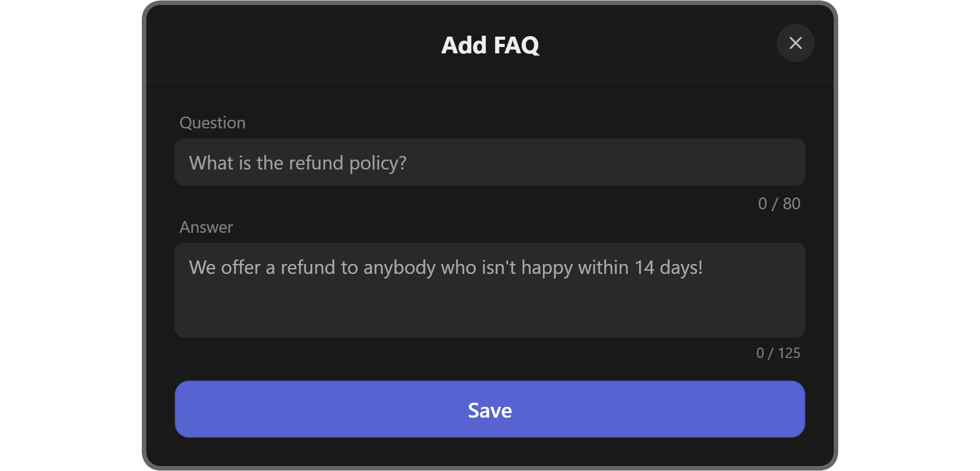Click placeholder "What is the refund policy?"
The image size is (980, 471).
coord(298,163)
